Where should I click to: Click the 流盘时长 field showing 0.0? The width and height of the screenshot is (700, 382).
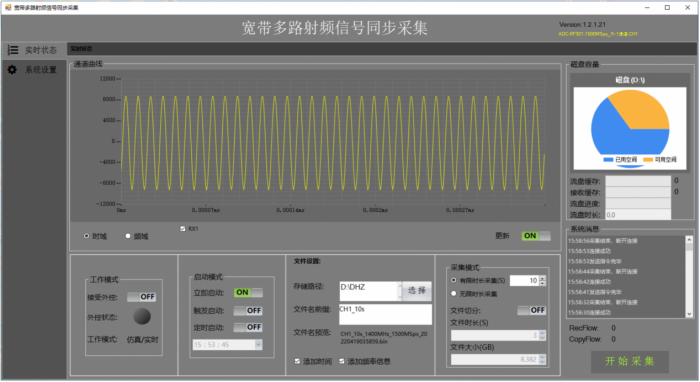[x=638, y=215]
